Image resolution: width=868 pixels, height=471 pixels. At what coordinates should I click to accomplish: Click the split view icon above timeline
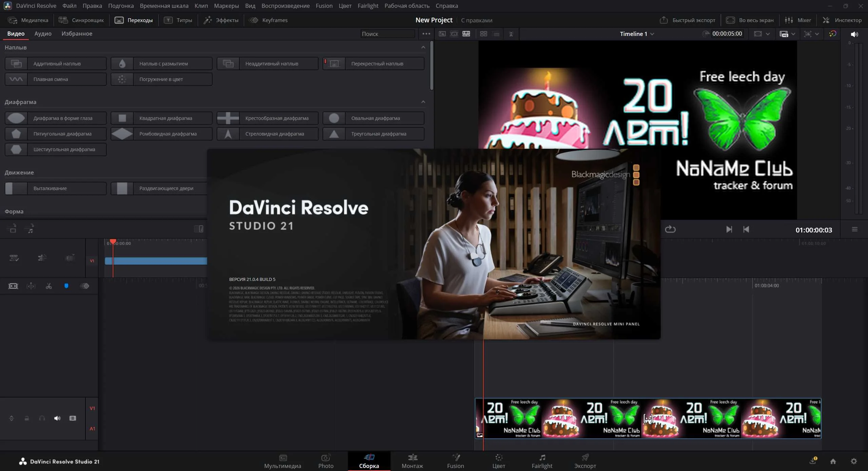coord(199,229)
